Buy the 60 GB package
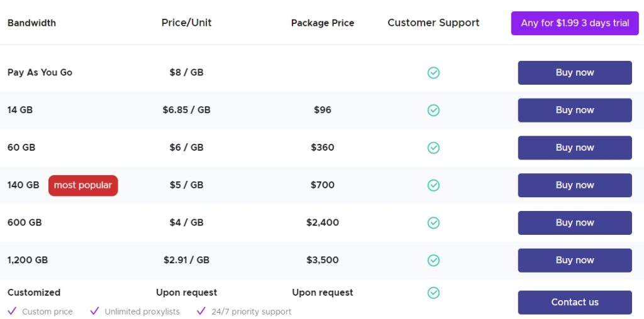 click(x=575, y=148)
